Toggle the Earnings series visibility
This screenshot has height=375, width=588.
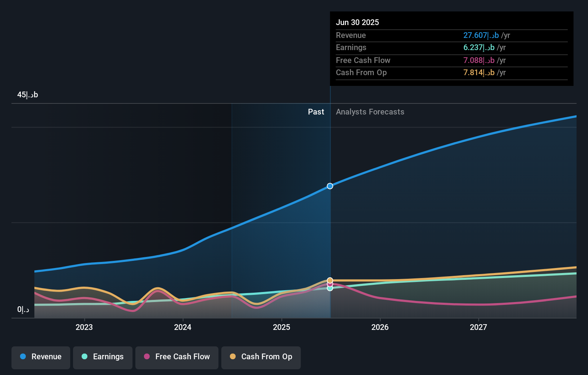(102, 357)
